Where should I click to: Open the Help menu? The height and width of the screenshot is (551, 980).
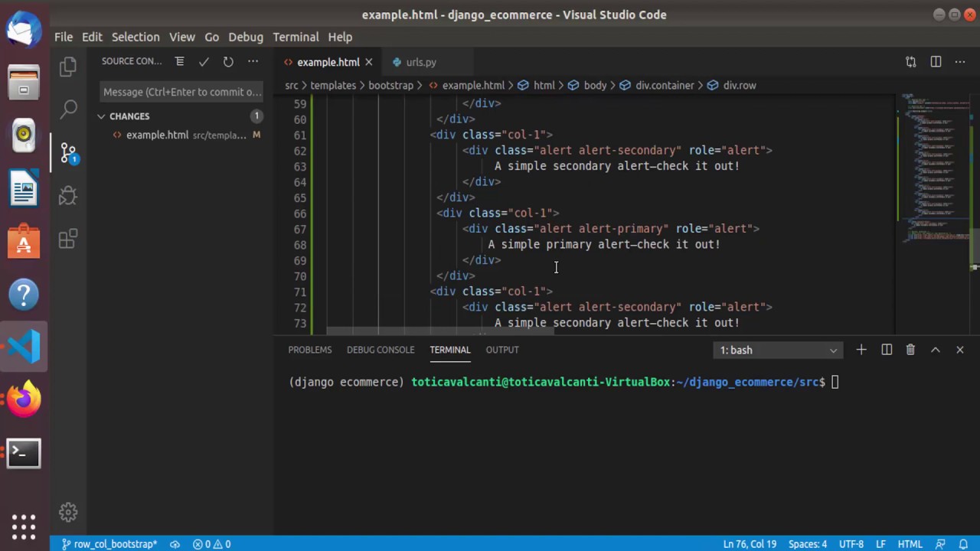(x=340, y=37)
